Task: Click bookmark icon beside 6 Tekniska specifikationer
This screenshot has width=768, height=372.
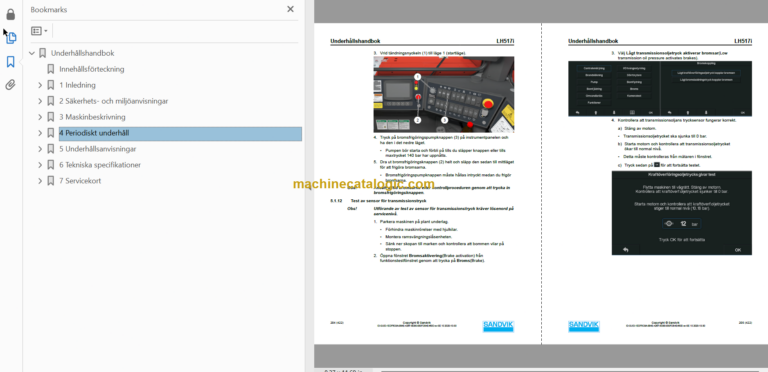Action: click(50, 165)
